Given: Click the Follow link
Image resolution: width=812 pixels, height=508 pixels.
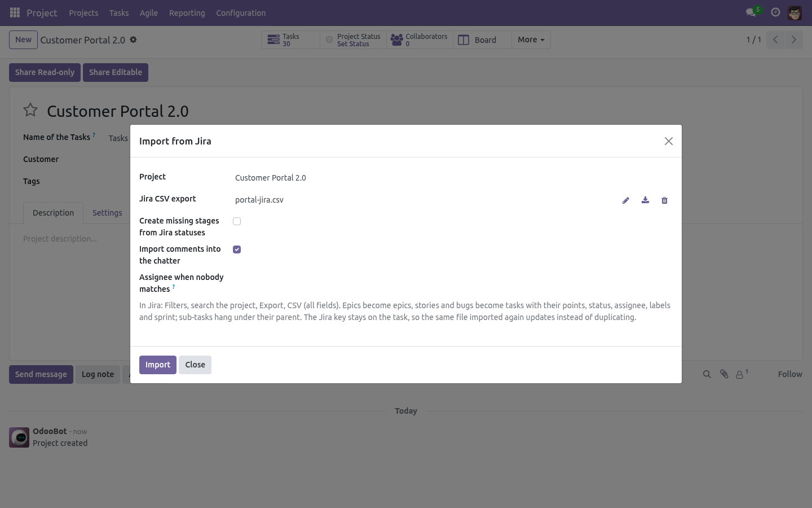Looking at the screenshot, I should point(790,374).
